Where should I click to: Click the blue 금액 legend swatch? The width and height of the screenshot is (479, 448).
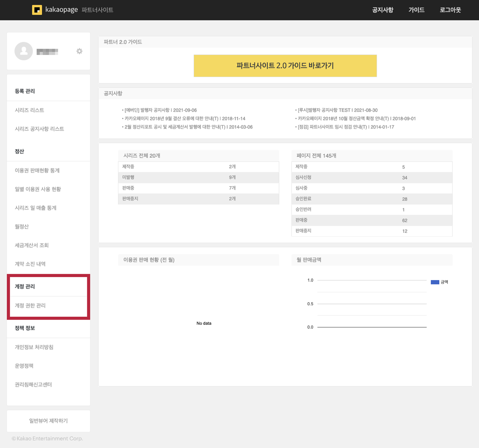435,282
